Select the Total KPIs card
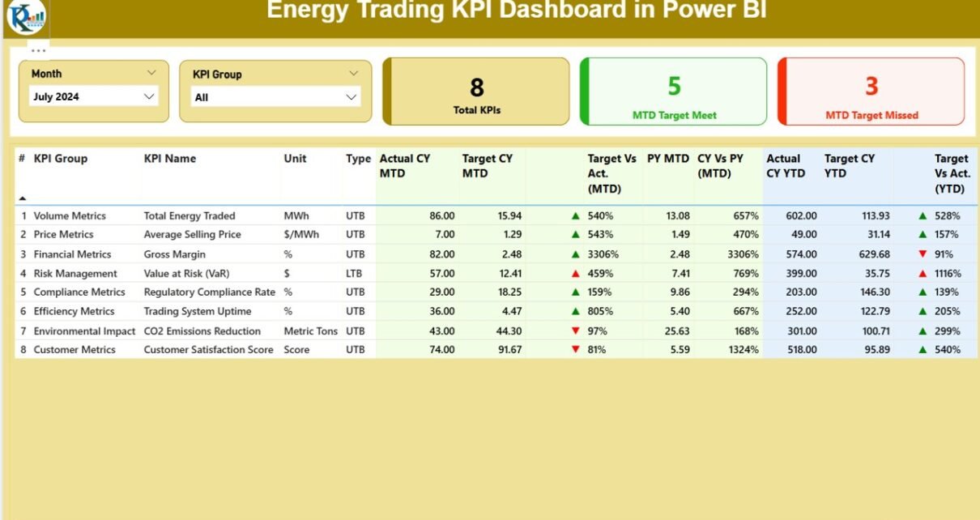The image size is (980, 520). (476, 92)
